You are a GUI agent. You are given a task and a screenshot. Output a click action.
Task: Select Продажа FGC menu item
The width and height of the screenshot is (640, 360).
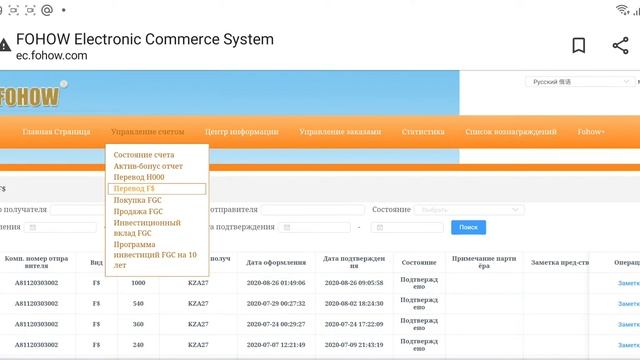(x=138, y=211)
